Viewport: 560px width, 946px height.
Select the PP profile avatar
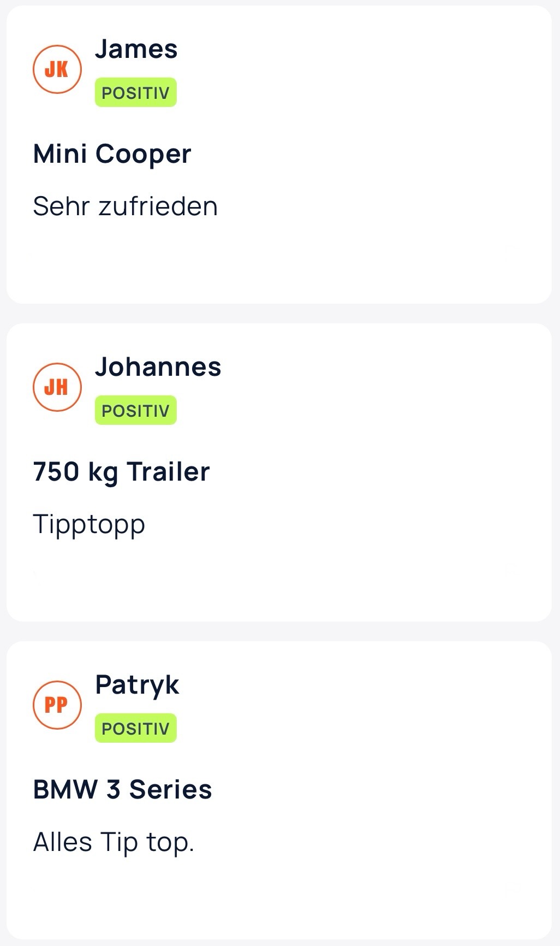click(57, 705)
